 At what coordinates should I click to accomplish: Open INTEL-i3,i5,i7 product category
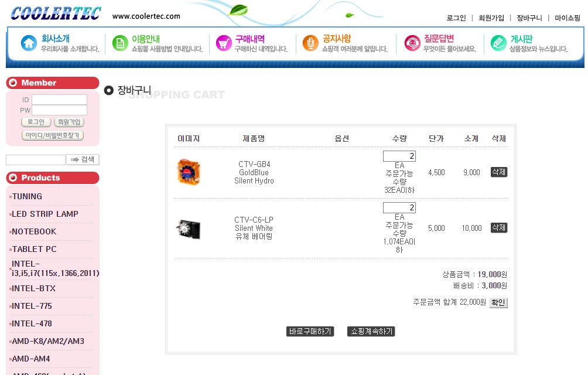[x=55, y=268]
